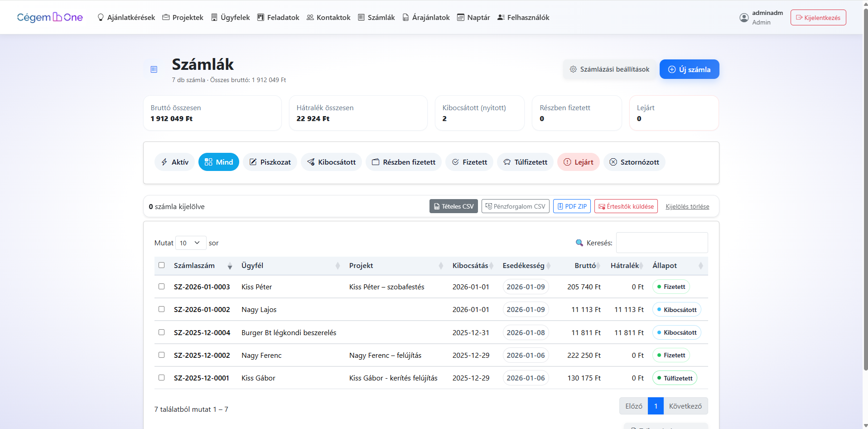The image size is (868, 429).
Task: Click the plus icon in Új számla
Action: point(672,69)
